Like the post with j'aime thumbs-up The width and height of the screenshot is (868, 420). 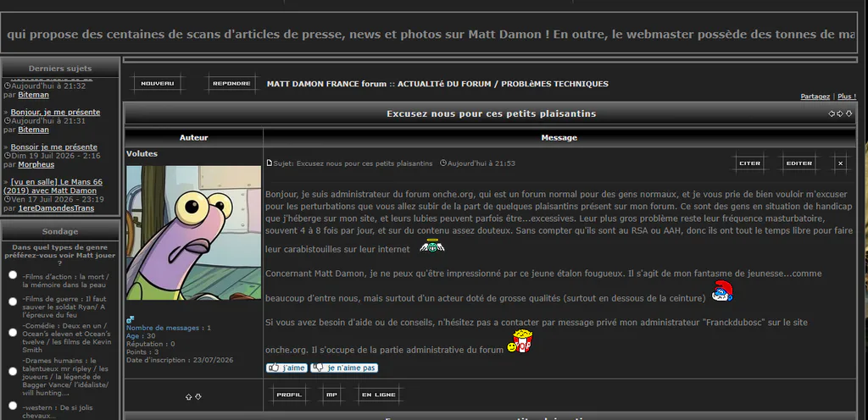(287, 367)
